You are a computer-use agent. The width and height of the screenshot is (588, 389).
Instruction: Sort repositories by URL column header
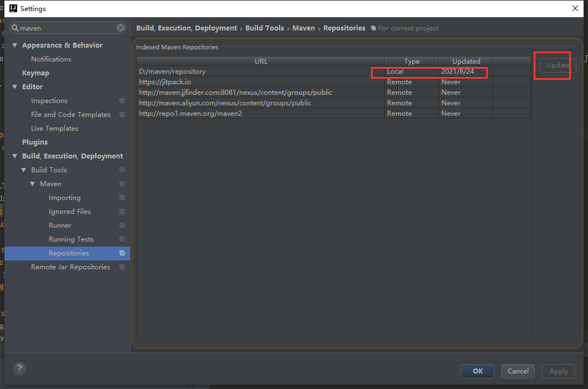pos(261,61)
